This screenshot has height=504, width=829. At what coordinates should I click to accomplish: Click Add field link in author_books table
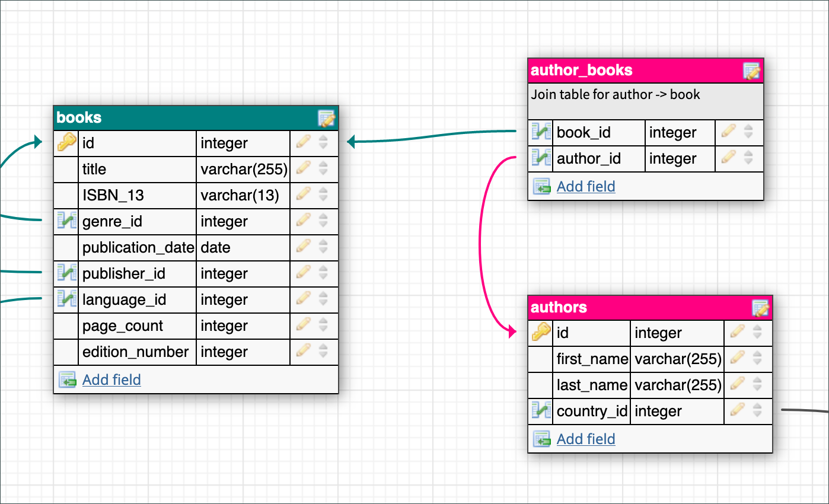coord(586,186)
